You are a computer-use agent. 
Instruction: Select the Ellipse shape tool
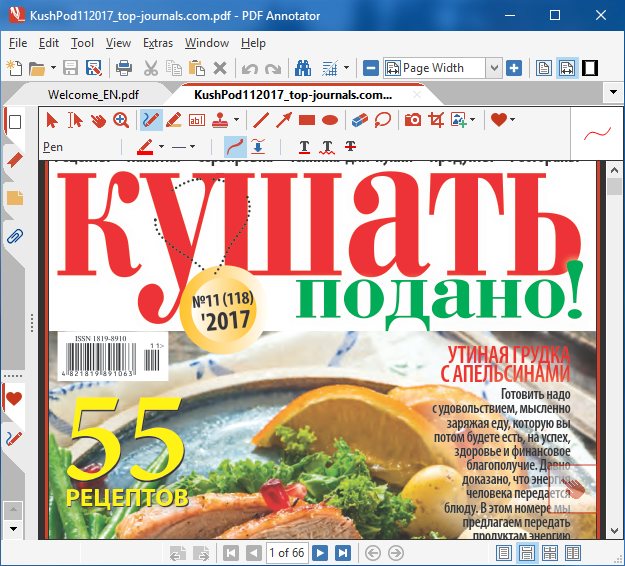click(x=330, y=120)
